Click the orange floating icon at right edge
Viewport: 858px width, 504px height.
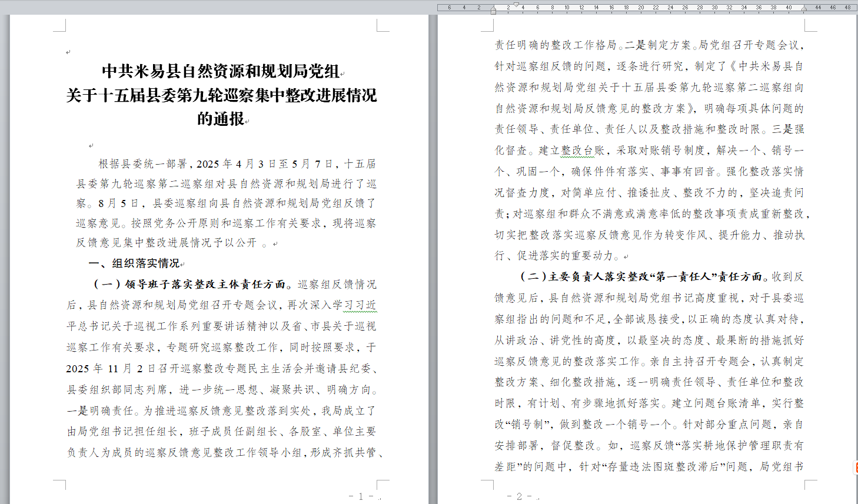coord(856,468)
